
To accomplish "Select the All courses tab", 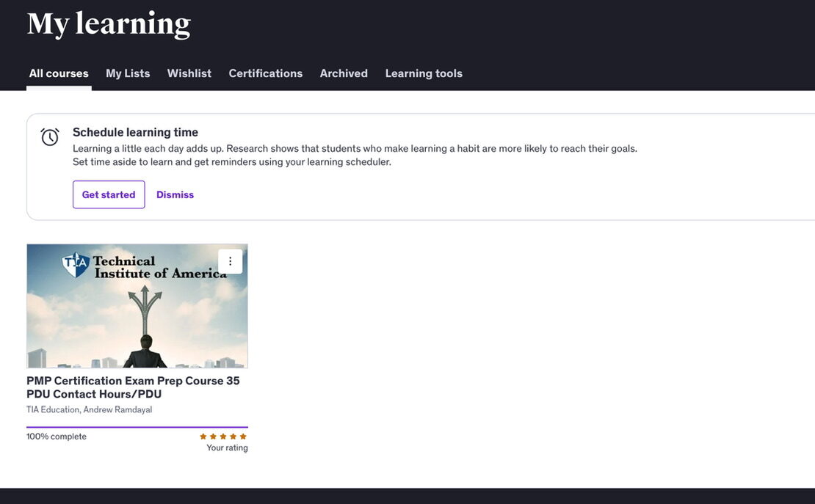I will 59,73.
